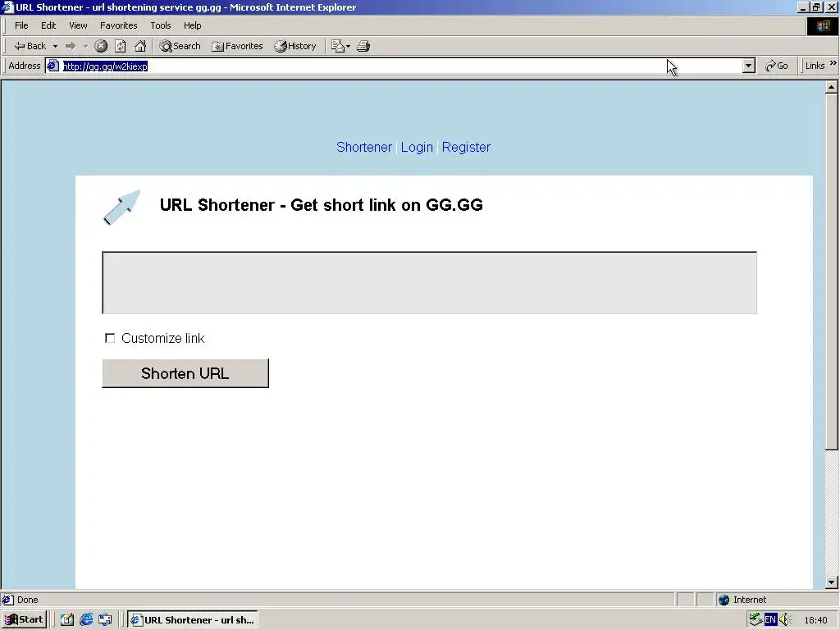The height and width of the screenshot is (630, 840).
Task: Launch Internet Explorer quick launch icon
Action: coord(86,620)
